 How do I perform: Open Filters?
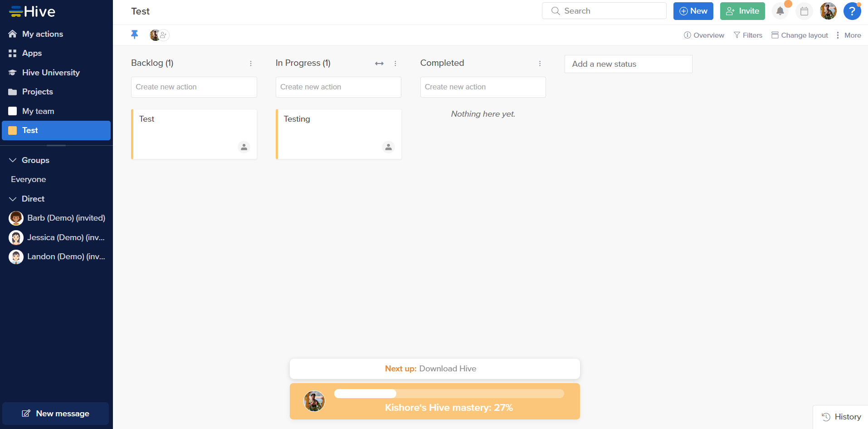click(x=748, y=35)
